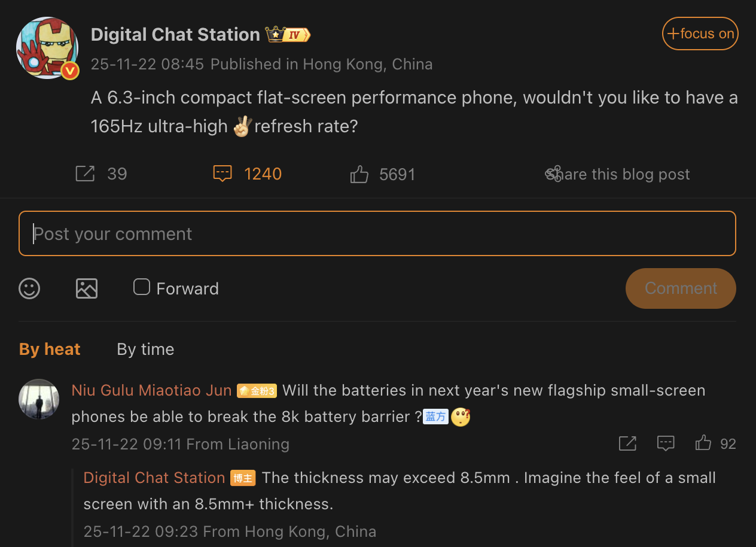756x547 pixels.
Task: Open the emoji picker smiley icon
Action: (x=29, y=288)
